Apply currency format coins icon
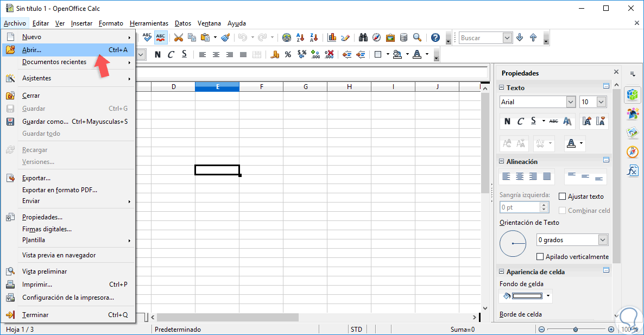Screen dimensions: 644x335 (275, 54)
